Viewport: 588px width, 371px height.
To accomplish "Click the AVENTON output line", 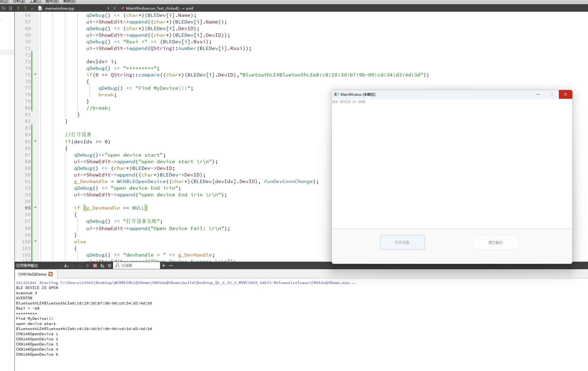I will [24, 298].
